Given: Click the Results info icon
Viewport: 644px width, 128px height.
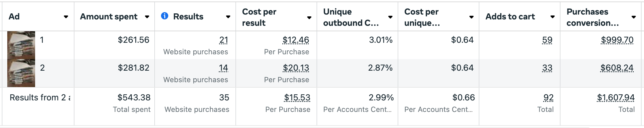Looking at the screenshot, I should tap(165, 16).
